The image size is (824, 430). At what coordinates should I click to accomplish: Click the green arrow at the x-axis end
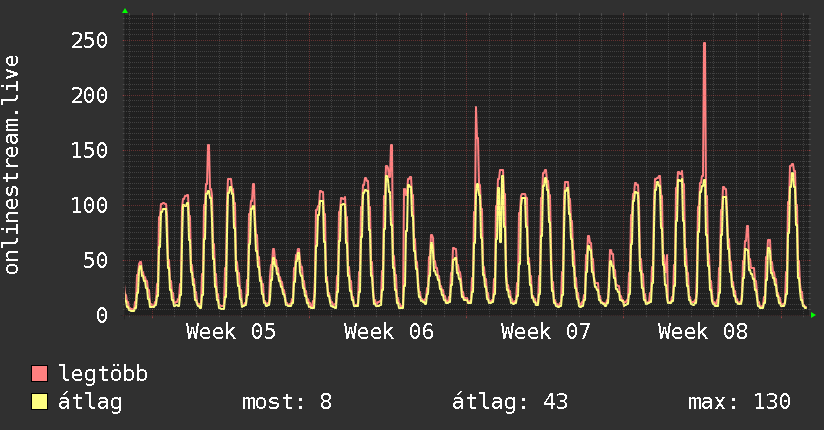(813, 315)
